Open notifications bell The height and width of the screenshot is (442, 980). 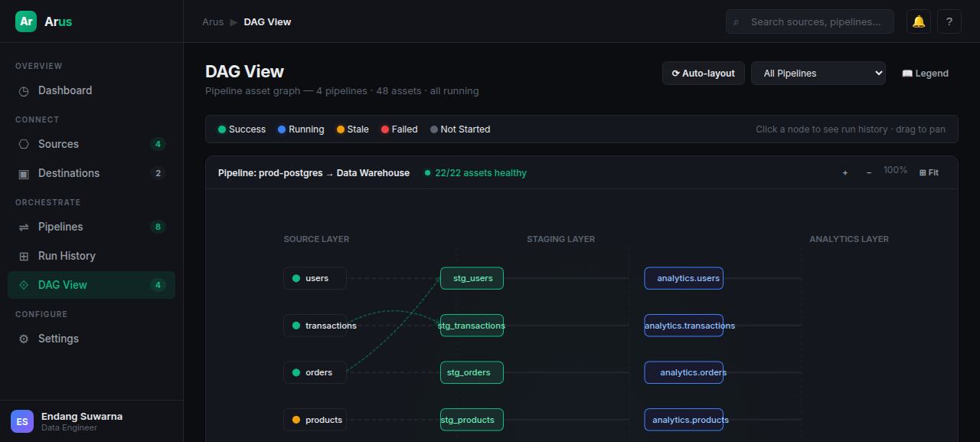click(919, 21)
